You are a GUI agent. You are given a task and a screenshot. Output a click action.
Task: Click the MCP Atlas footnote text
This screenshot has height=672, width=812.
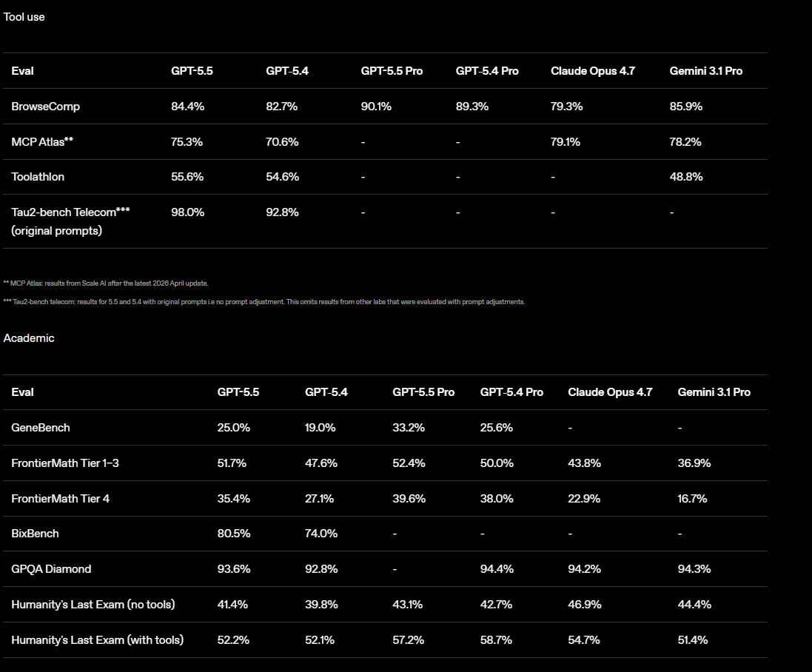click(x=106, y=283)
